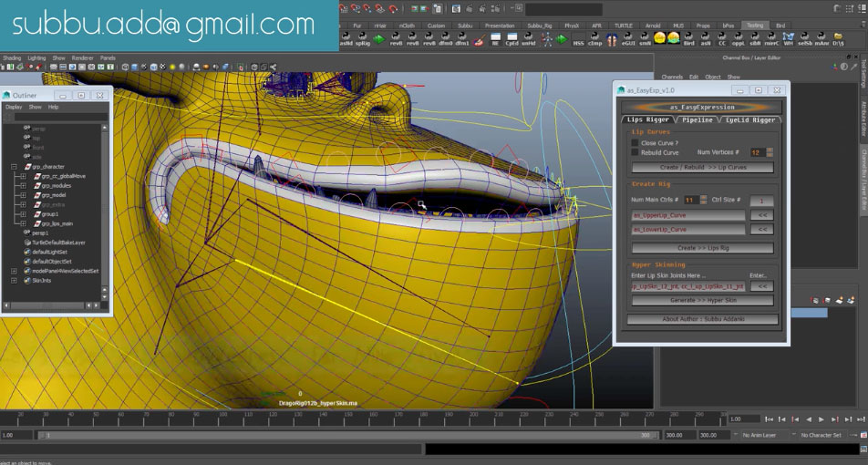Load selection into as_UpperLip_Curve with << button
This screenshot has width=868, height=465.
[761, 215]
